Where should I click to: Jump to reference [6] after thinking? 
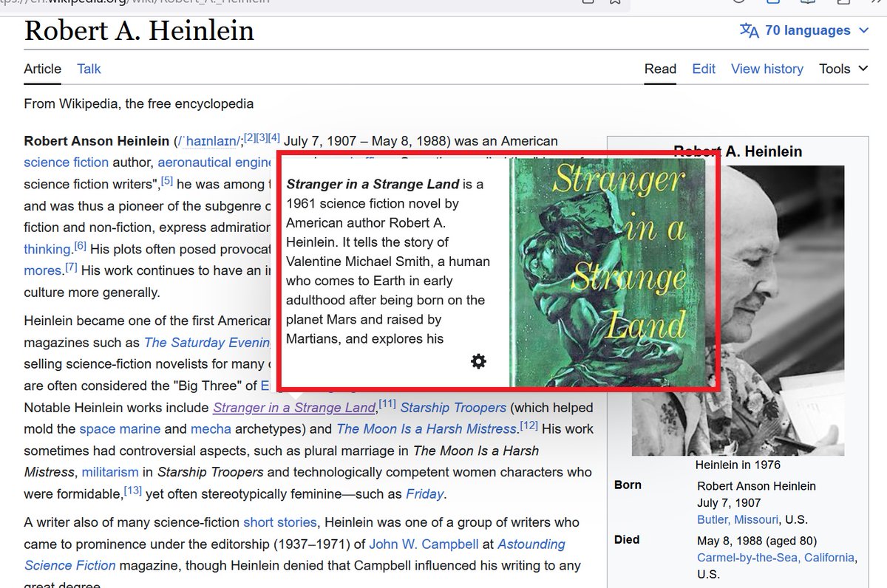[x=81, y=245]
